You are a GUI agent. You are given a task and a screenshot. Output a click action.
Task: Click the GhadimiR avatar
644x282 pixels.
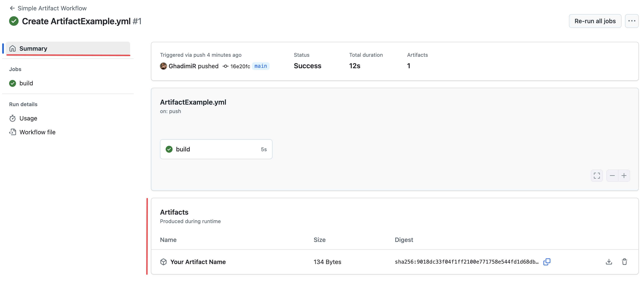(x=163, y=66)
